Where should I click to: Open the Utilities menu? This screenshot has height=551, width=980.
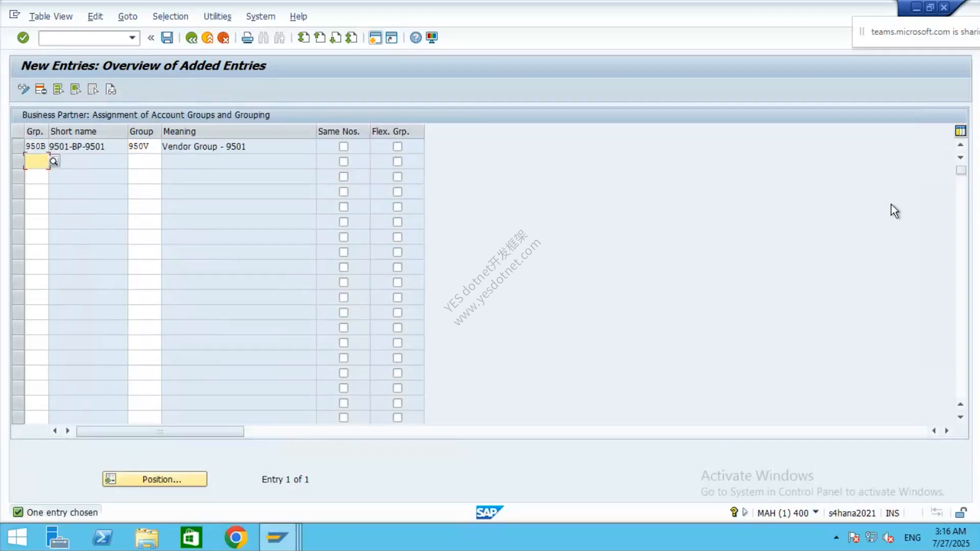pos(217,16)
